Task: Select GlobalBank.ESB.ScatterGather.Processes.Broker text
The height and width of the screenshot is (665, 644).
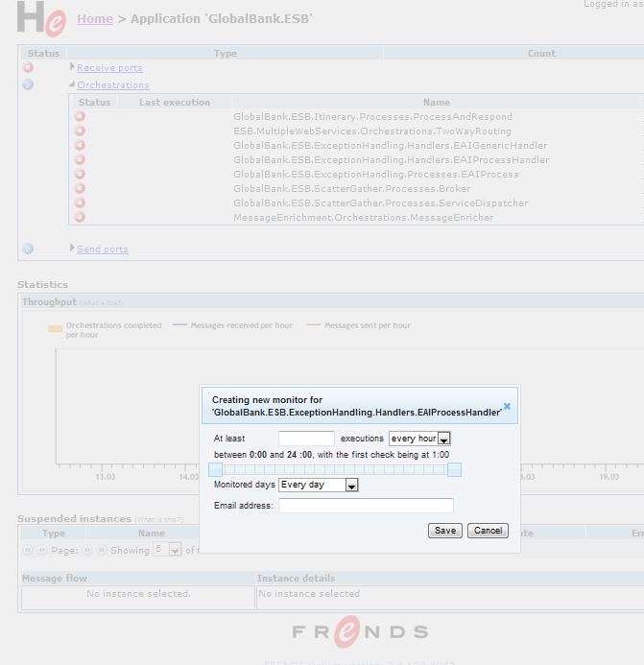Action: tap(351, 189)
